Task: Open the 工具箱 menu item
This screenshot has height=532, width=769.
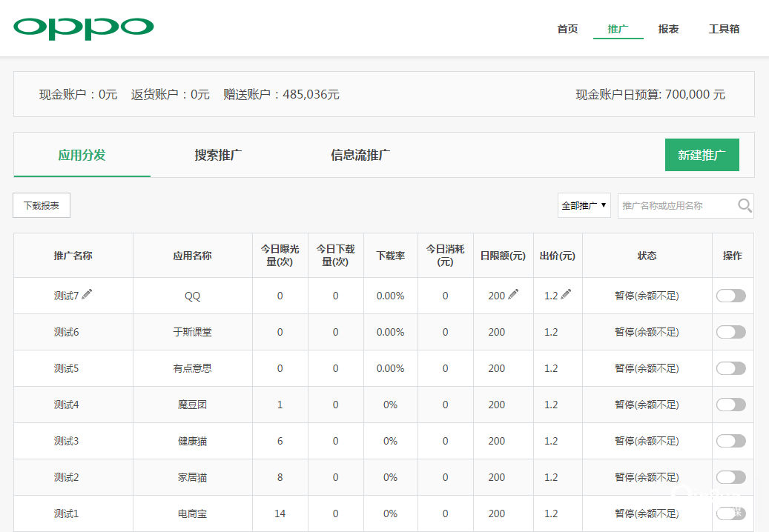Action: tap(723, 29)
